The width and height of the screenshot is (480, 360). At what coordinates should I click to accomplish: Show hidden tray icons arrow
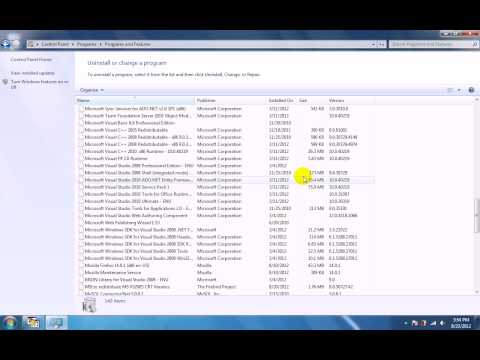(406, 323)
